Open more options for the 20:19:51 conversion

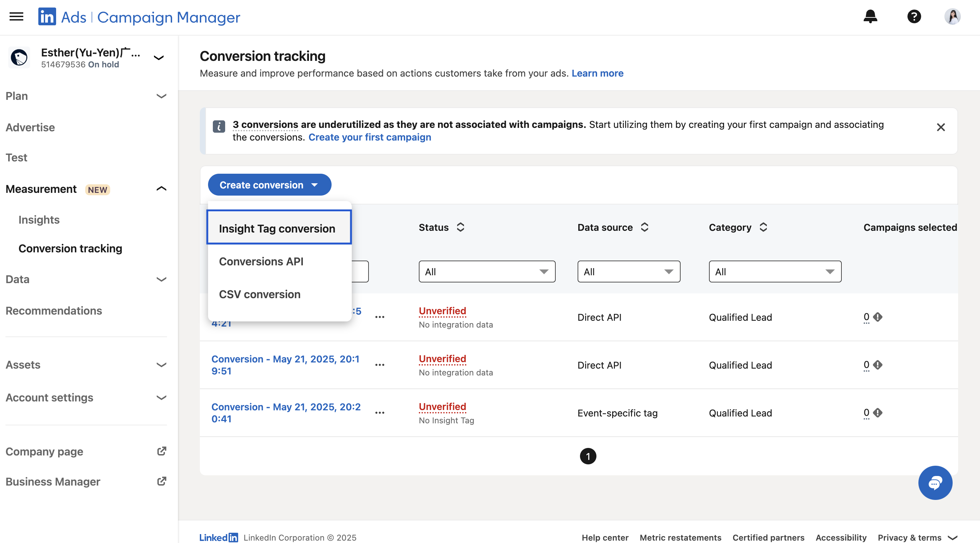click(x=379, y=365)
